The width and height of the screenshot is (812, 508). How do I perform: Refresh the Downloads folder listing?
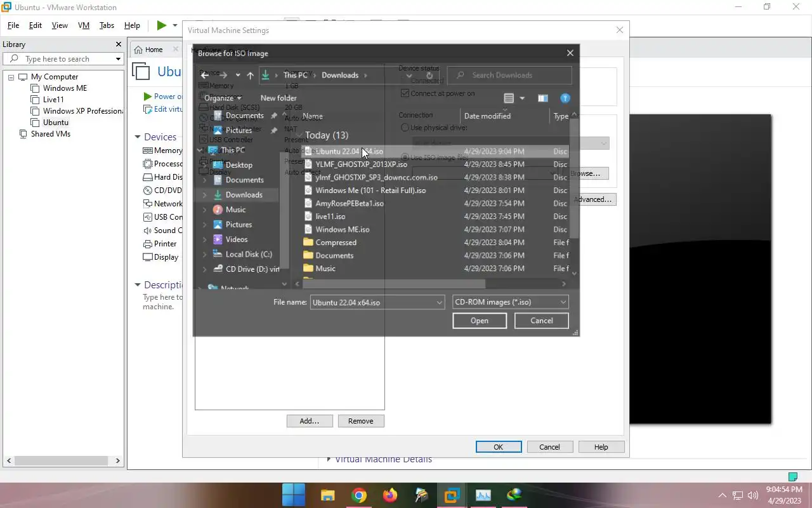click(x=429, y=75)
